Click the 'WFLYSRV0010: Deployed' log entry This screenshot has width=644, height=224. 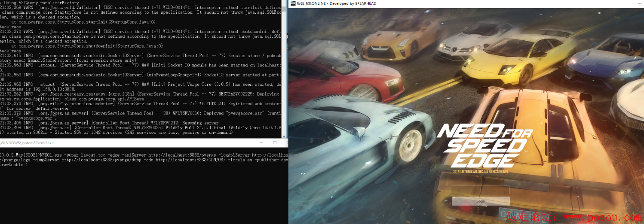tap(141, 115)
